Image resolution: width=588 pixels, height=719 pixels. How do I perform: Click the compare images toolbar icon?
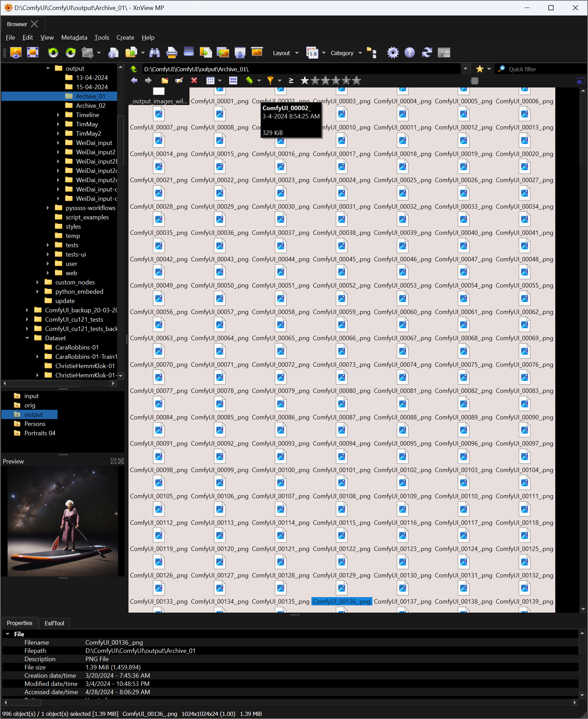(x=444, y=53)
